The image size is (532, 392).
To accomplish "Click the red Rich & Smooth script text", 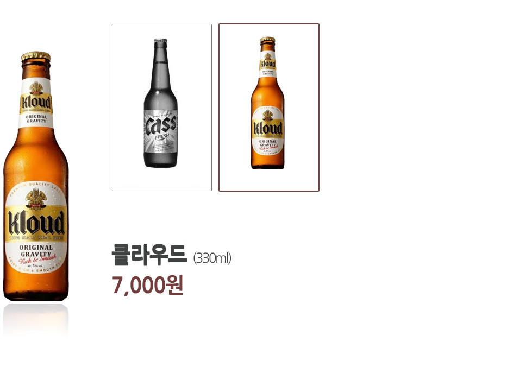I will [x=37, y=259].
